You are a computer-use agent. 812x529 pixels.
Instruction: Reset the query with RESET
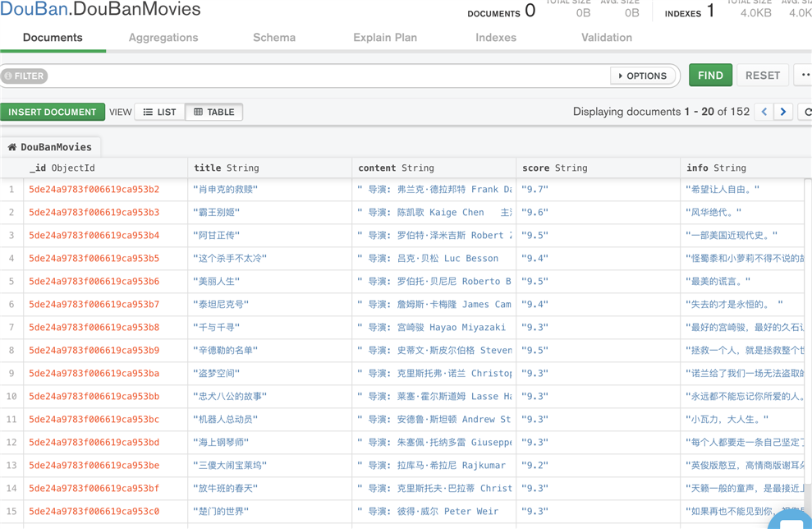[763, 75]
